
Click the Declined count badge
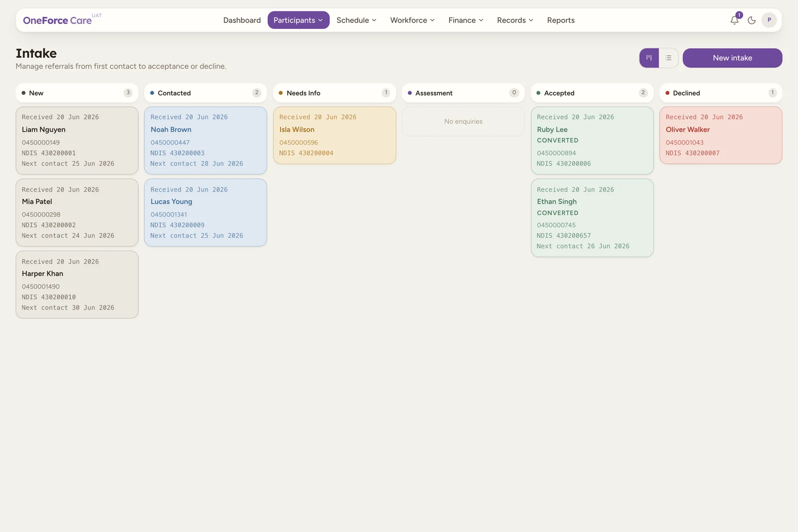pos(772,93)
